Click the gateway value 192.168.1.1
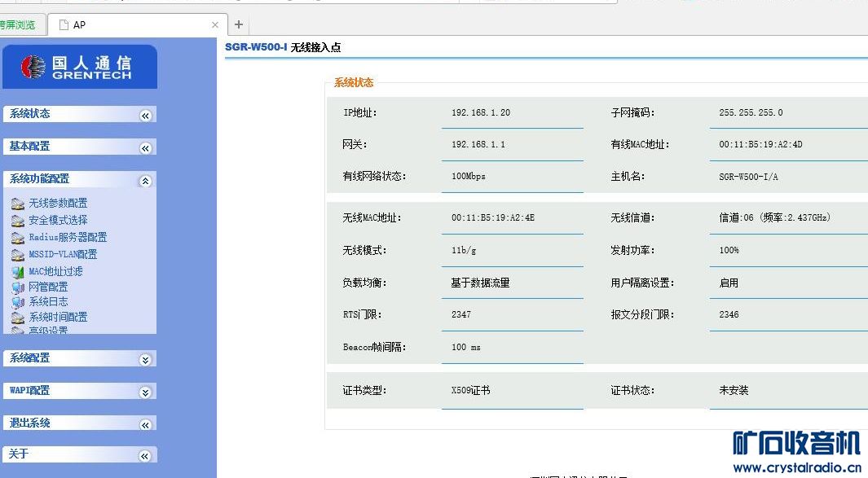Image resolution: width=868 pixels, height=478 pixels. pos(478,144)
